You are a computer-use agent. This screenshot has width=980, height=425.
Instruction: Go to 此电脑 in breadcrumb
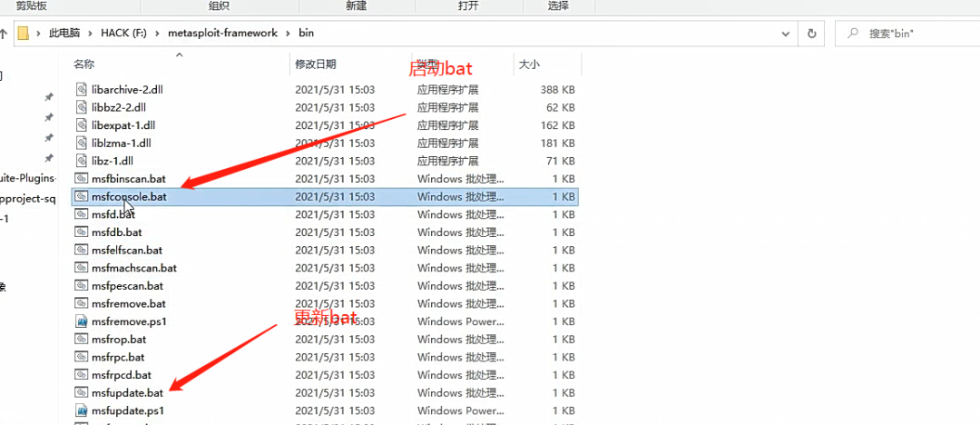click(x=65, y=34)
